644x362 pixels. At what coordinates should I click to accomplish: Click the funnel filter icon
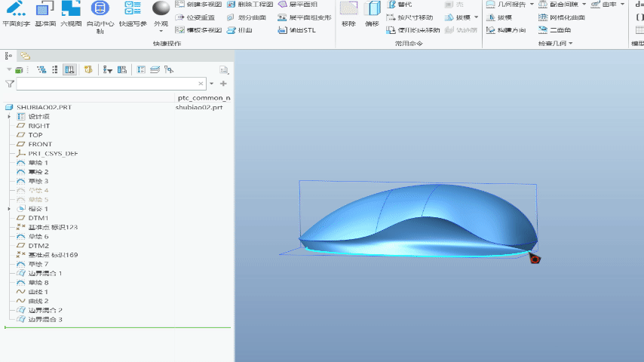tap(10, 84)
